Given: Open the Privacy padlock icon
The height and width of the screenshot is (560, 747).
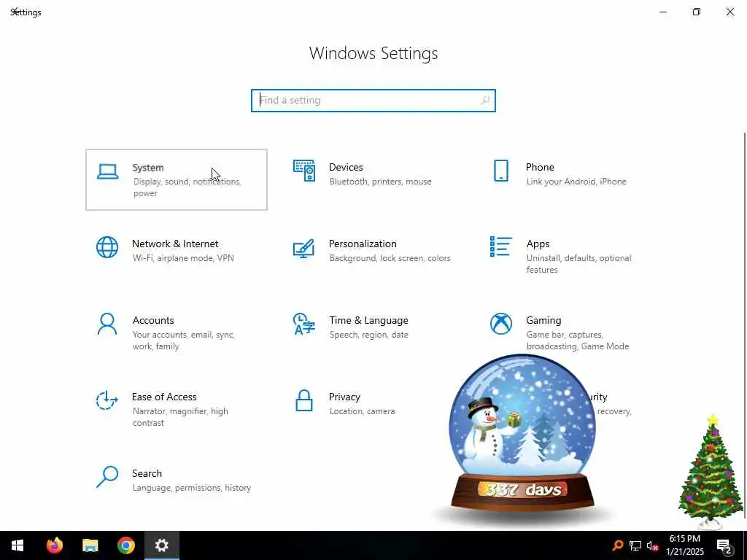Looking at the screenshot, I should [304, 400].
